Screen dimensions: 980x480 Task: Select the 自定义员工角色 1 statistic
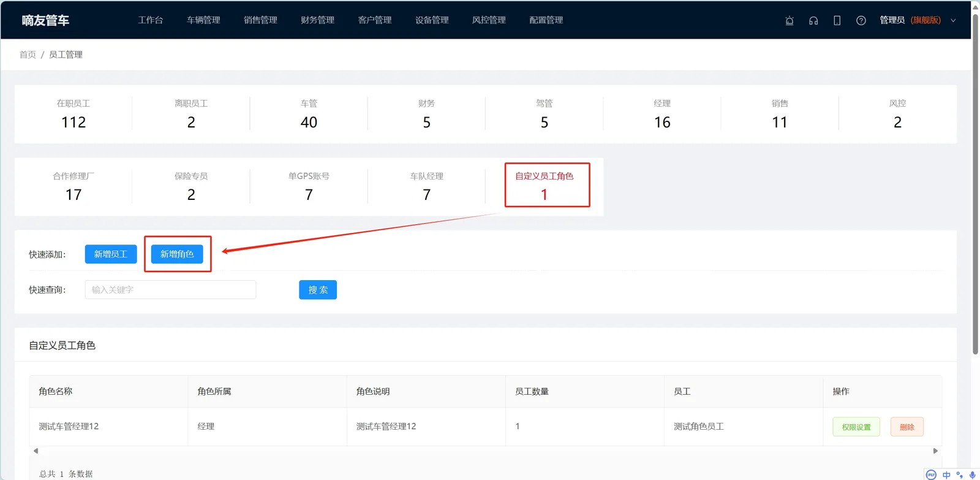pos(544,186)
